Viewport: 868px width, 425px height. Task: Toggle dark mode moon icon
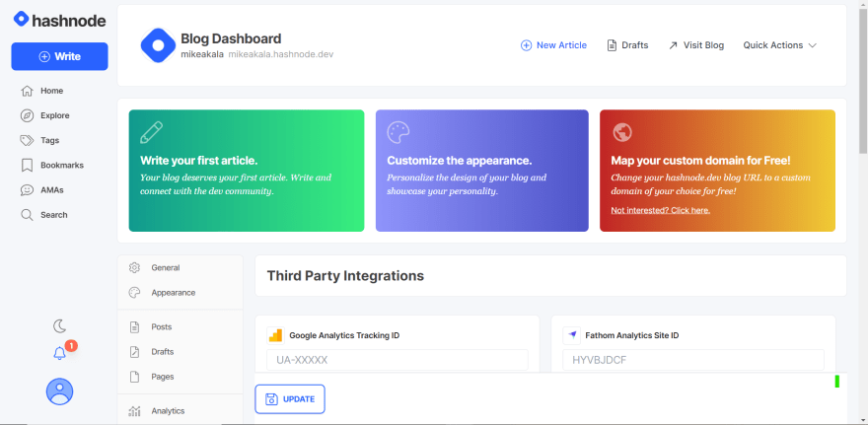pyautogui.click(x=59, y=326)
